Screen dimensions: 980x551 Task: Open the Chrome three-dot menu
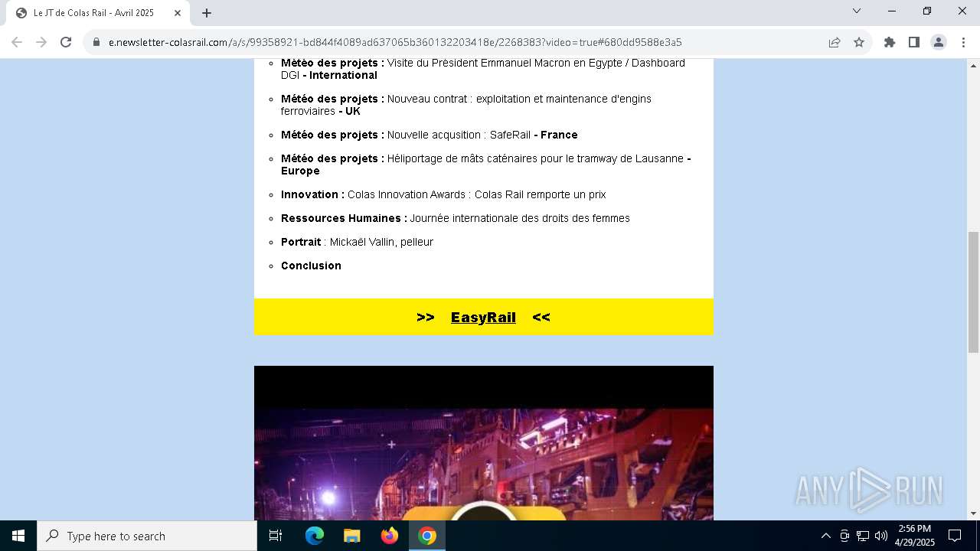[963, 42]
